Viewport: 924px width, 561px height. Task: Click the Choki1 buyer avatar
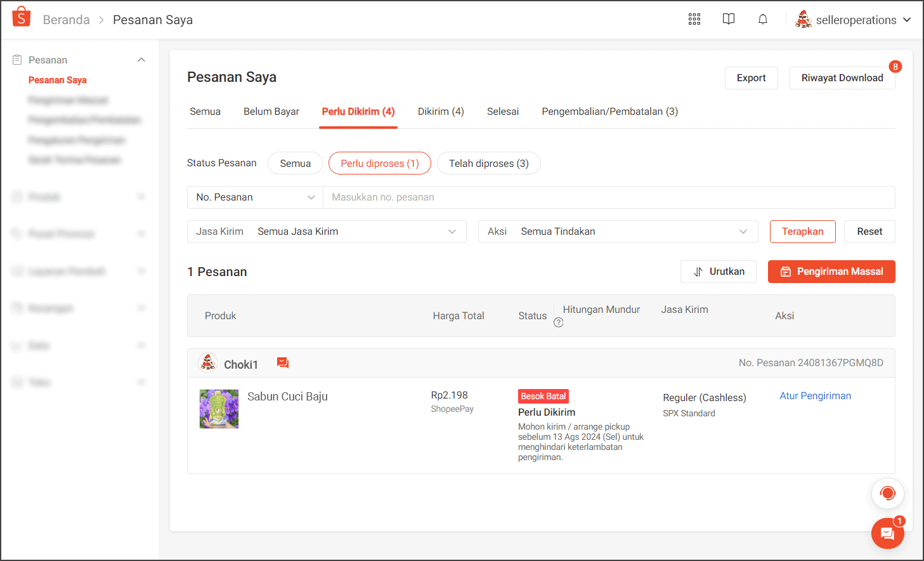point(208,363)
